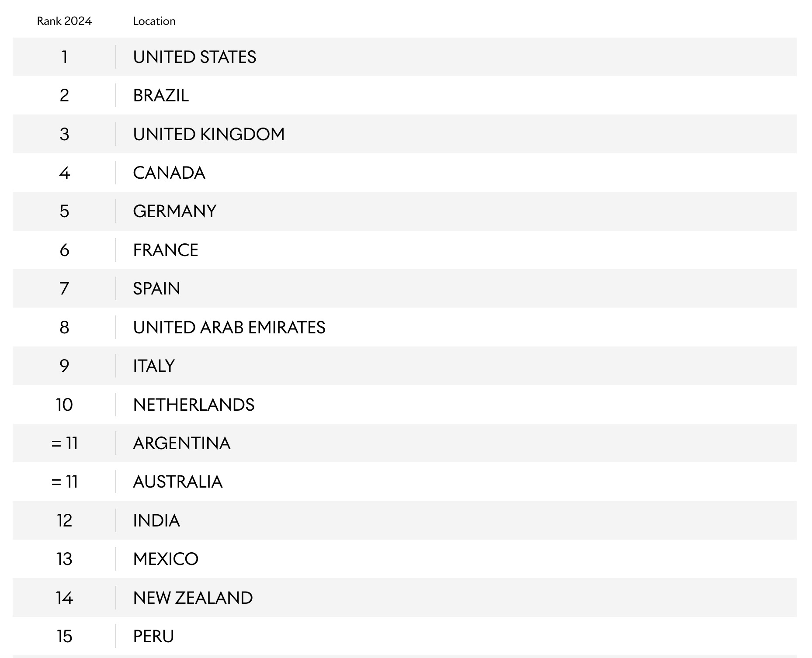Click the Location column header
The image size is (812, 658).
[x=154, y=21]
